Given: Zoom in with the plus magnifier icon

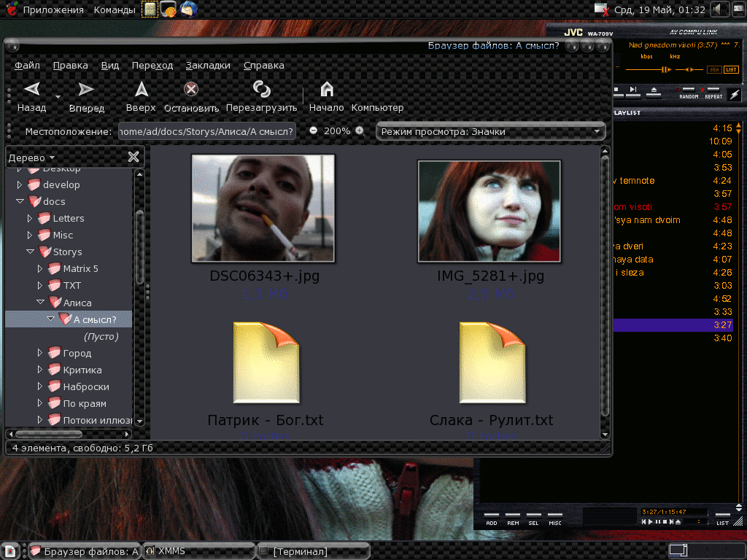Looking at the screenshot, I should click(x=359, y=131).
